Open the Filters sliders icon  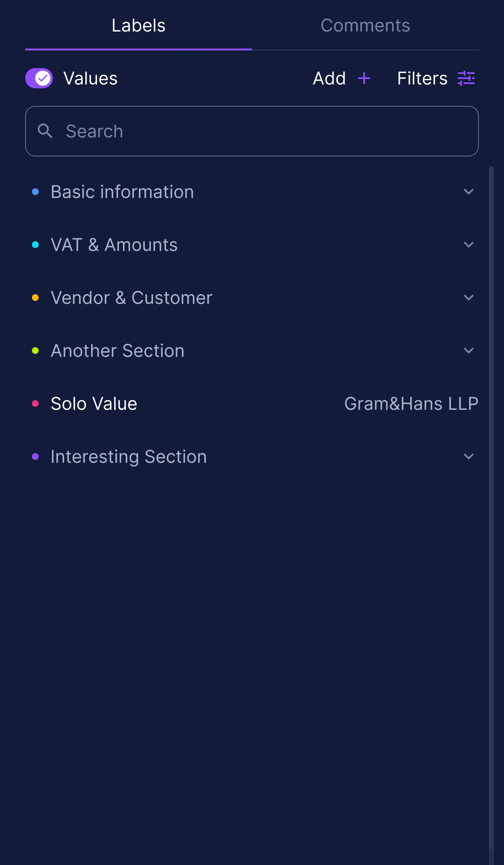click(x=466, y=78)
